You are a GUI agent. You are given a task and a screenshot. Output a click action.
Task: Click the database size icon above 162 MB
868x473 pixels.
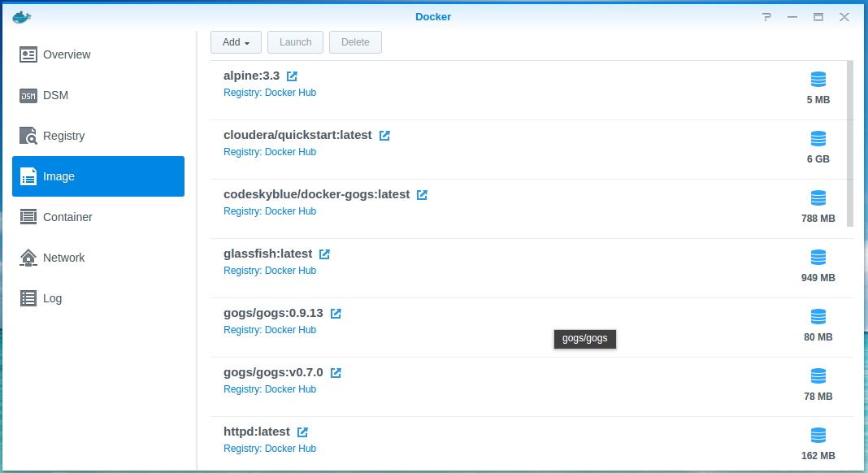[818, 435]
